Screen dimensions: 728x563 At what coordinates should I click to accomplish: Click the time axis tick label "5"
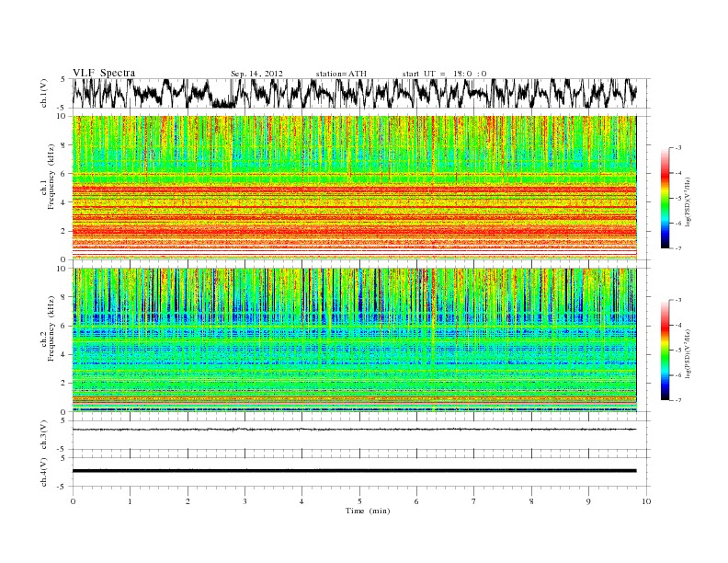[359, 501]
